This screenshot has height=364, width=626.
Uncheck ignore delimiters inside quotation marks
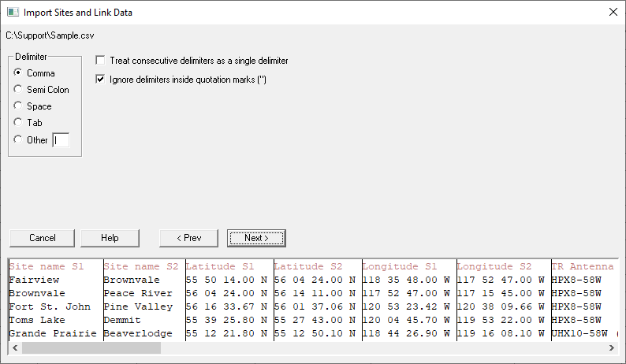pyautogui.click(x=100, y=80)
